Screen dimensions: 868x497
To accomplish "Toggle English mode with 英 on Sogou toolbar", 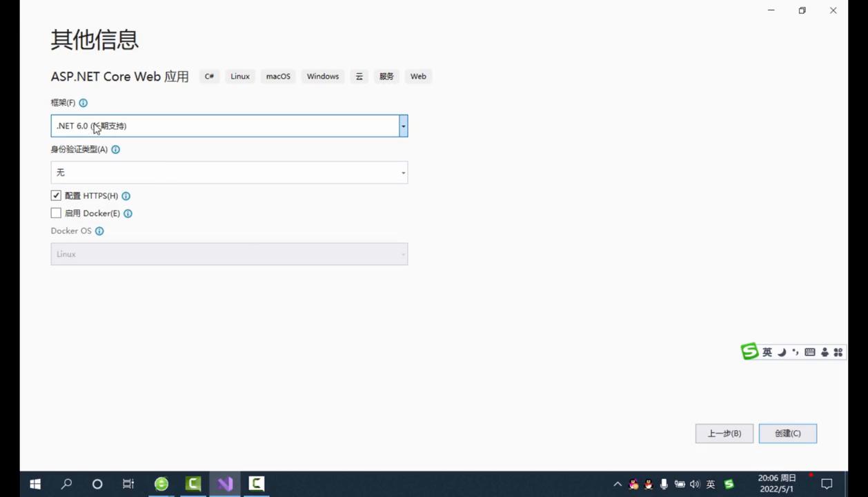I will (x=767, y=352).
